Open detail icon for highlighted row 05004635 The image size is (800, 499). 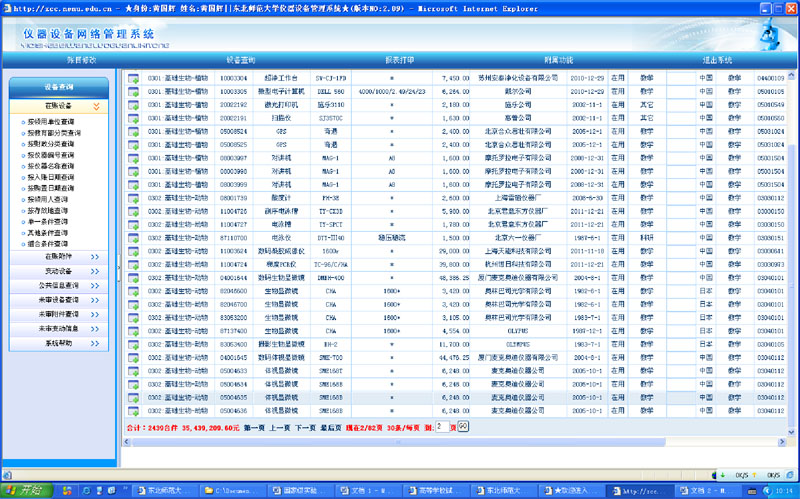(133, 397)
